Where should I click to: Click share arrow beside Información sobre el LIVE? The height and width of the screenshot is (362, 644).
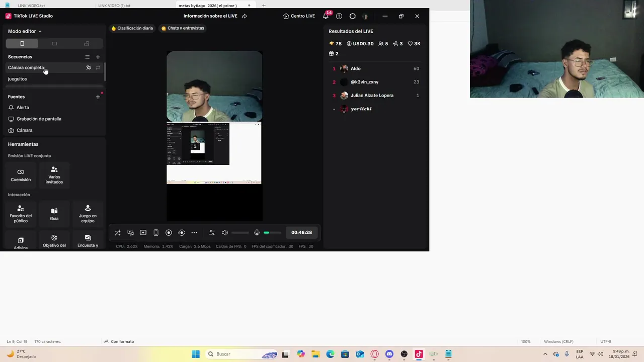click(245, 16)
